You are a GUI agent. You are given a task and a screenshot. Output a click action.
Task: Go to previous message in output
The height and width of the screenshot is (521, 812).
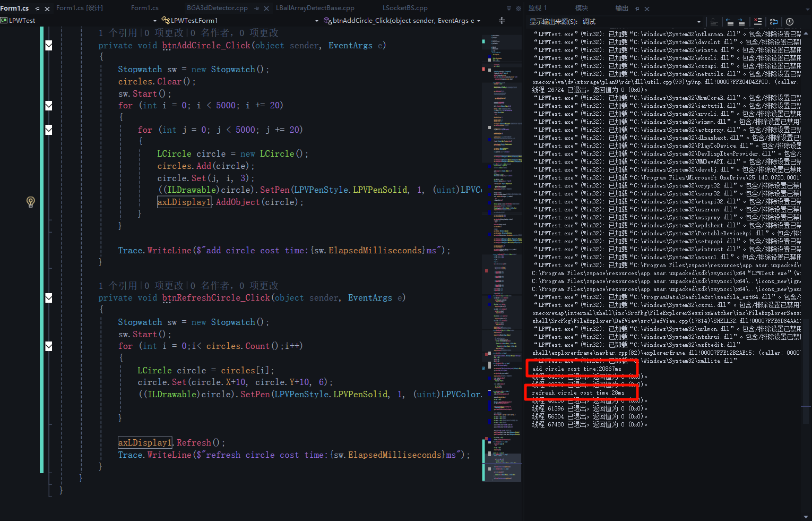pyautogui.click(x=730, y=22)
